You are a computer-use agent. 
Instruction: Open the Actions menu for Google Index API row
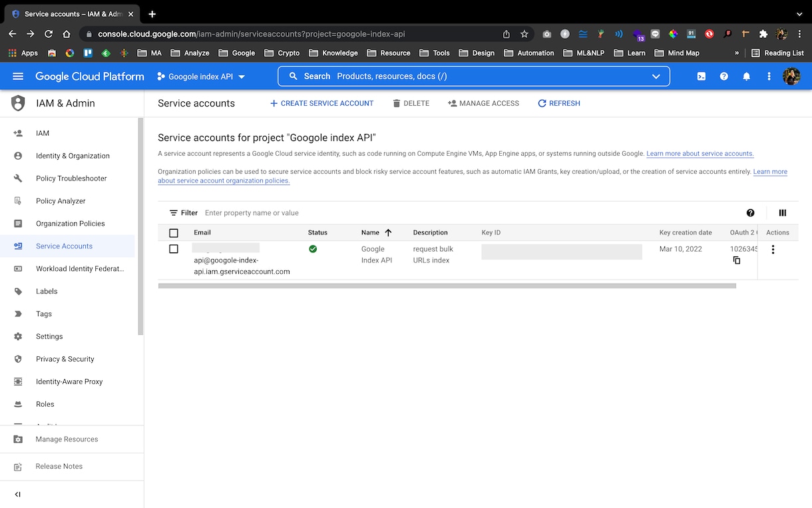[773, 250]
